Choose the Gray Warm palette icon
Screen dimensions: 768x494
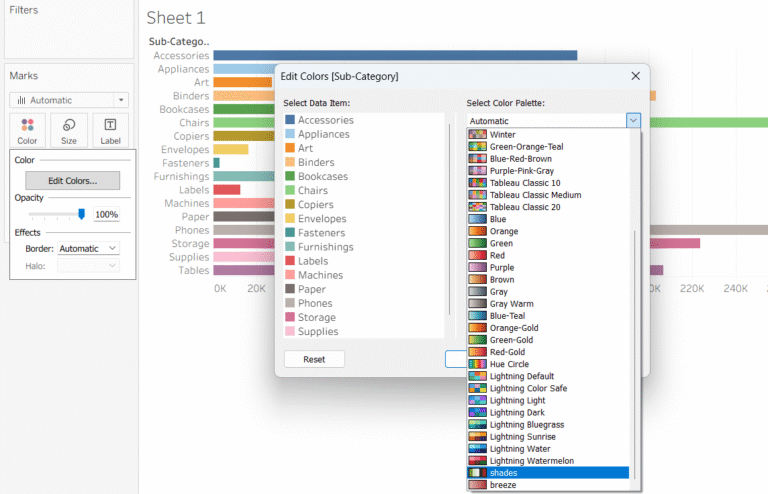478,304
